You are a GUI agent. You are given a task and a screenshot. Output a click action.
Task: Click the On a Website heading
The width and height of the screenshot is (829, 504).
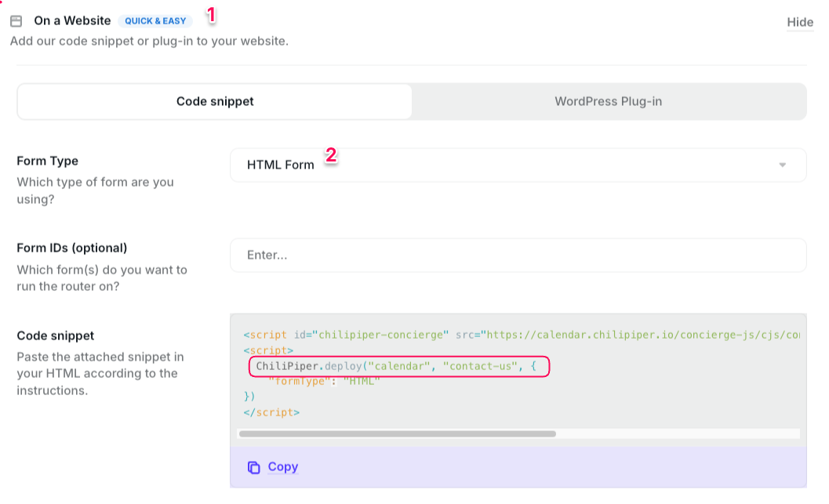(x=72, y=20)
